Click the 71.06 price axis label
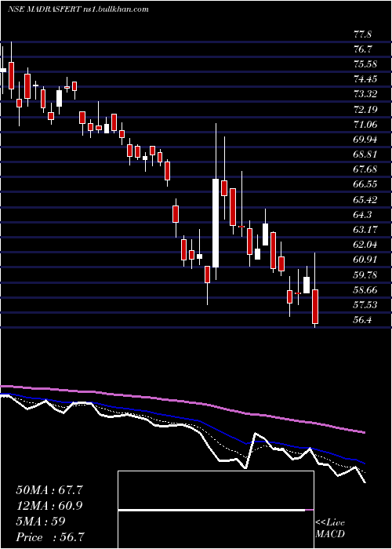The width and height of the screenshot is (392, 549). [x=365, y=125]
